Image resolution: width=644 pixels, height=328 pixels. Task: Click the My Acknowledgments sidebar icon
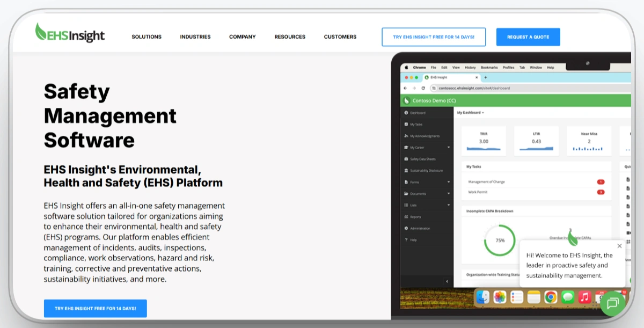pos(406,136)
